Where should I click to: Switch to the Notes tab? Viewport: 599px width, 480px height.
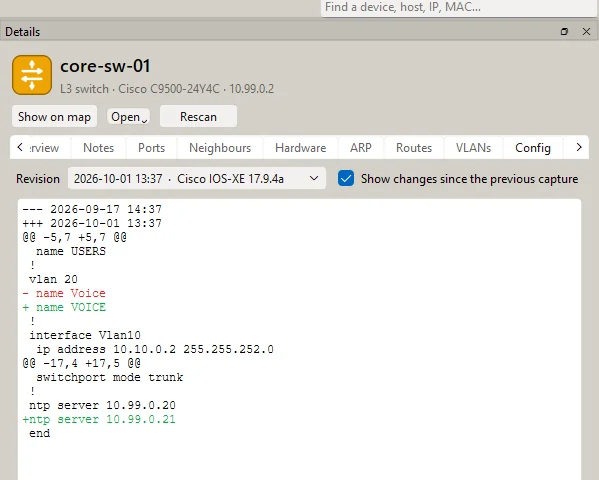coord(99,148)
